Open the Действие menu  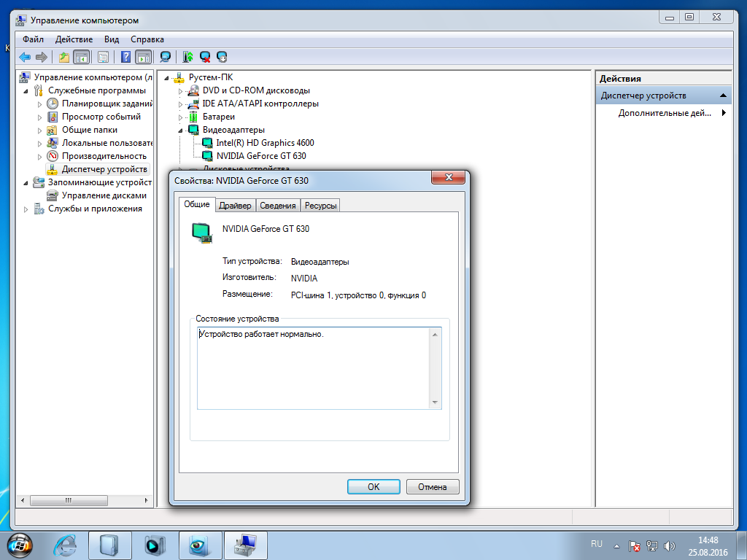pyautogui.click(x=74, y=39)
